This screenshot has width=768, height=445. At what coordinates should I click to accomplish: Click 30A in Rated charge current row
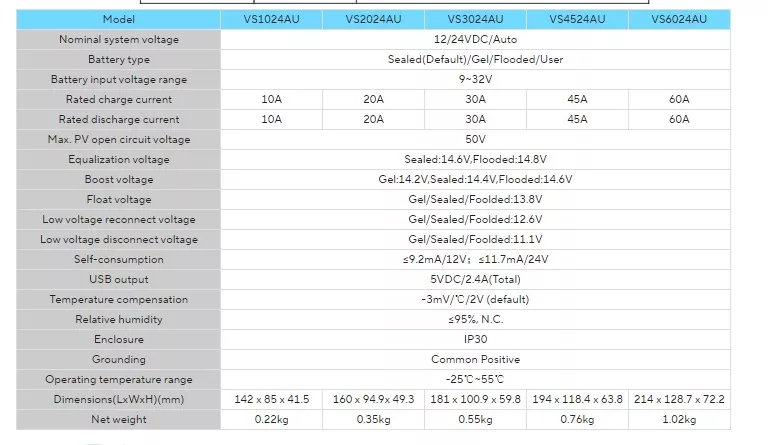tap(475, 99)
